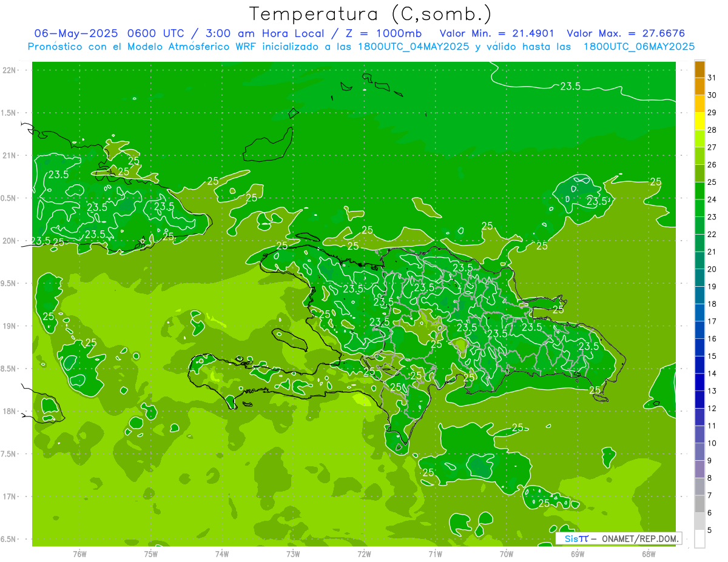Click the 69W longitude axis label
728x562 pixels.
pos(578,554)
